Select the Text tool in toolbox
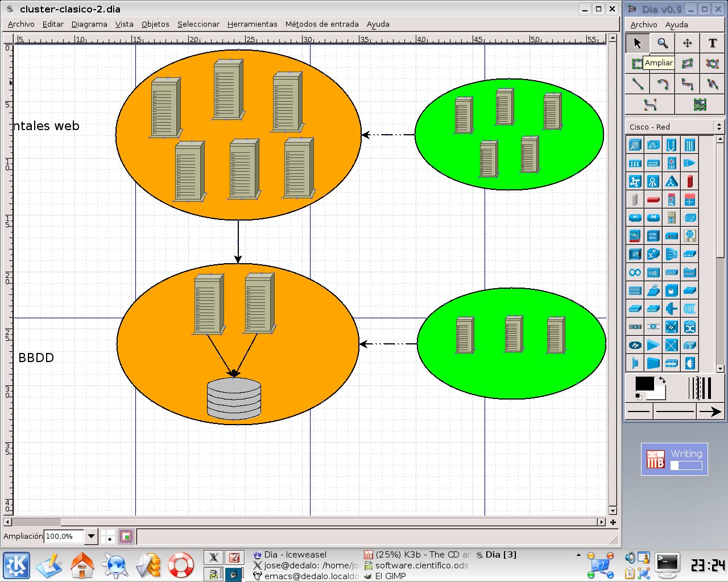Image resolution: width=728 pixels, height=582 pixels. 712,43
